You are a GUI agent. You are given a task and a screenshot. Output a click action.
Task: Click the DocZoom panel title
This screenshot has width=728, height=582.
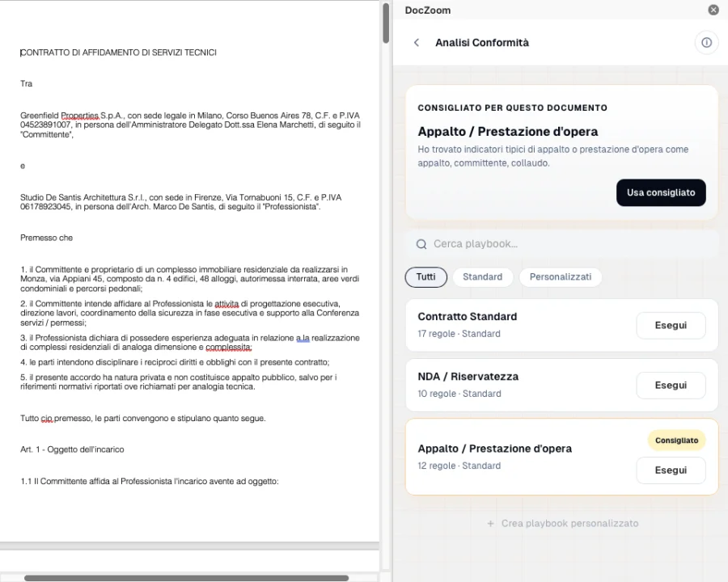[428, 11]
